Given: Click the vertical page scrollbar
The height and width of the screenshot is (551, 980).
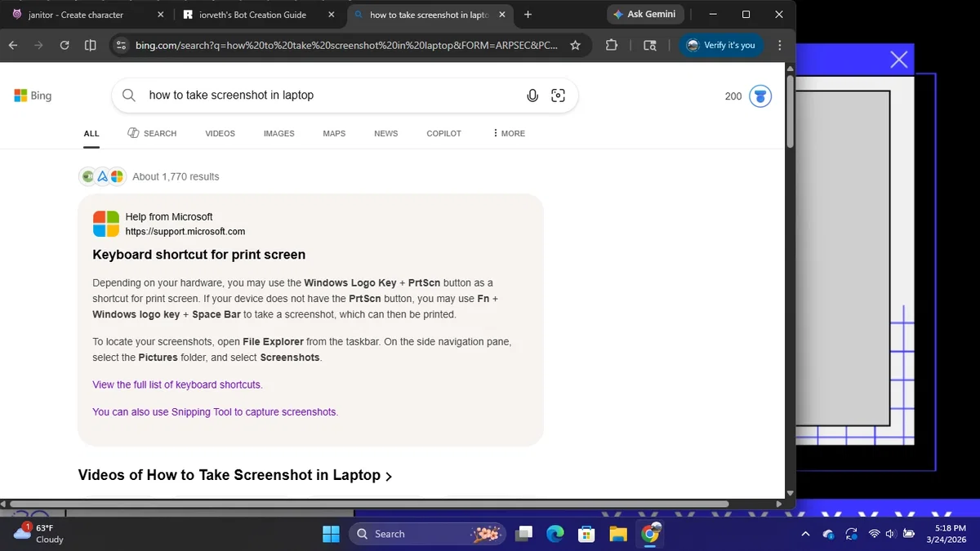Looking at the screenshot, I should tap(790, 112).
